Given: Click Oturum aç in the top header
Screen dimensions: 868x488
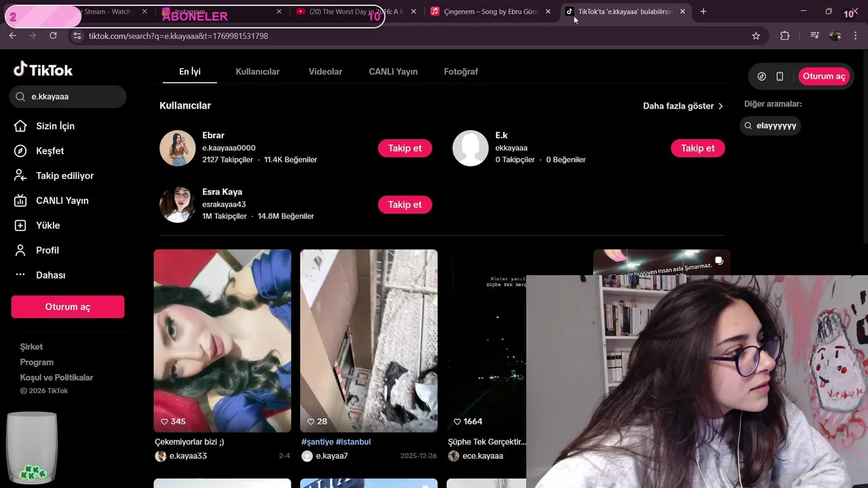Looking at the screenshot, I should 824,77.
